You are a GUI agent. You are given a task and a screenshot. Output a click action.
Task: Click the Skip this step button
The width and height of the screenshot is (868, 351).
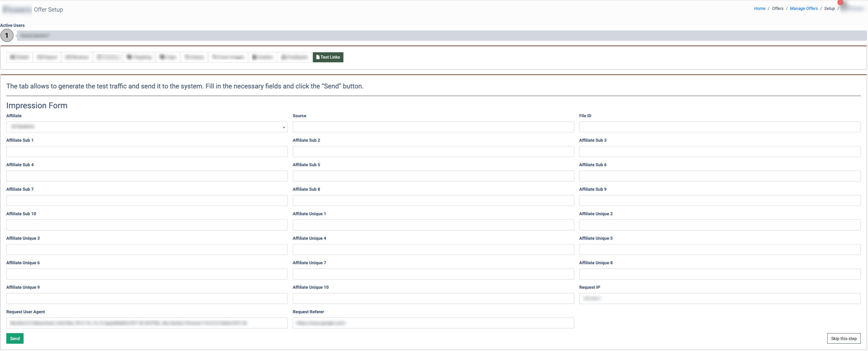843,338
